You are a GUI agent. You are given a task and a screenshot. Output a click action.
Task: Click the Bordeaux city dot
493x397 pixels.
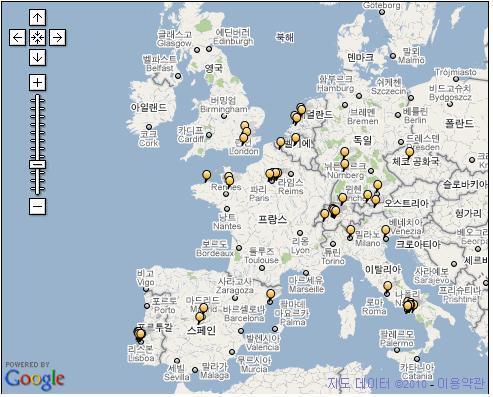click(x=239, y=248)
